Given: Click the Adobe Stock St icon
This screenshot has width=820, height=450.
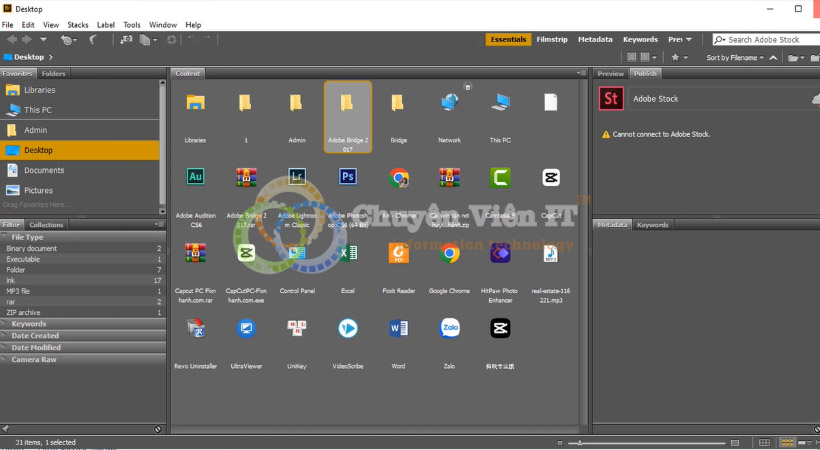Looking at the screenshot, I should tap(610, 98).
